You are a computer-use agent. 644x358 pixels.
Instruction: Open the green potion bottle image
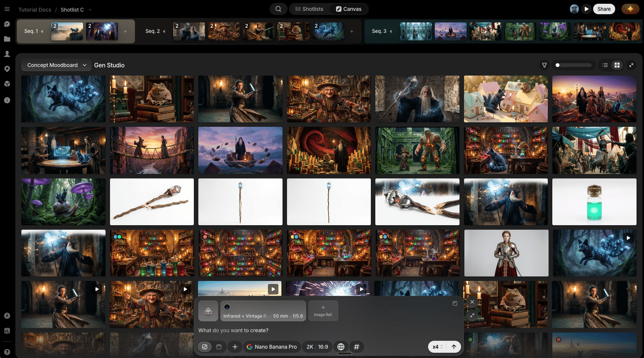click(594, 202)
